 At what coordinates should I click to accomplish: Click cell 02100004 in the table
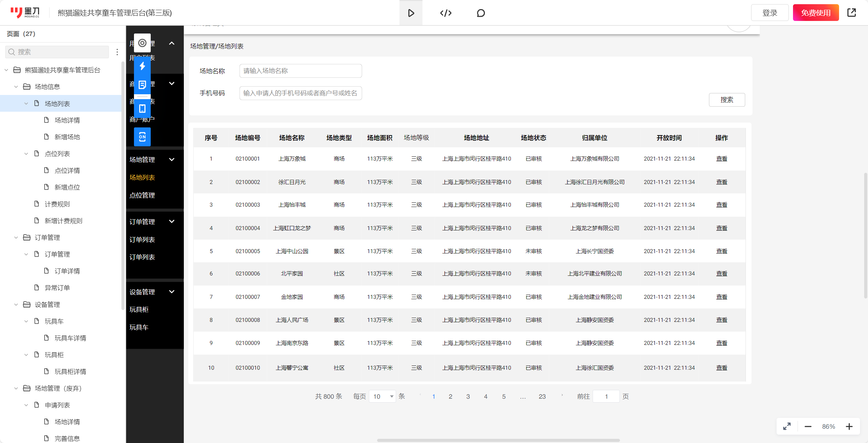247,228
